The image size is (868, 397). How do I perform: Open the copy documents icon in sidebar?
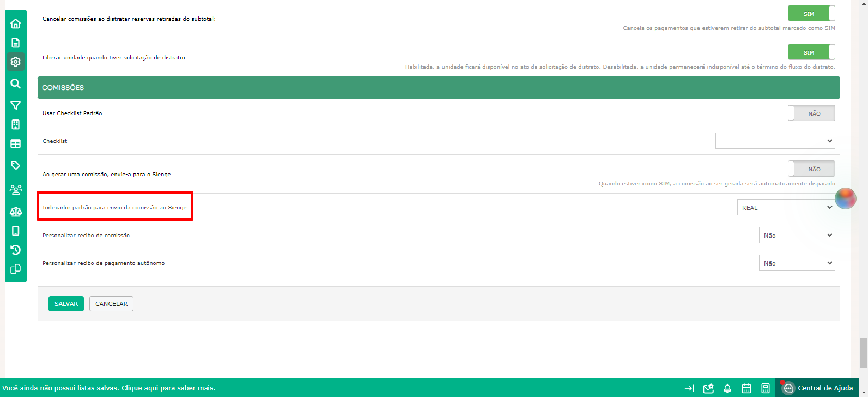point(16,269)
